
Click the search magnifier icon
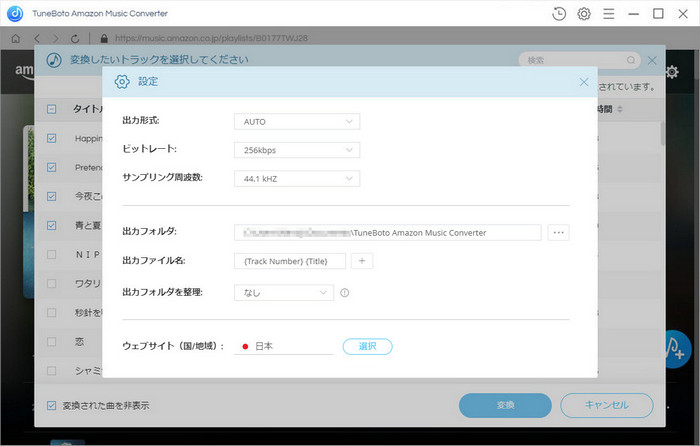(631, 60)
